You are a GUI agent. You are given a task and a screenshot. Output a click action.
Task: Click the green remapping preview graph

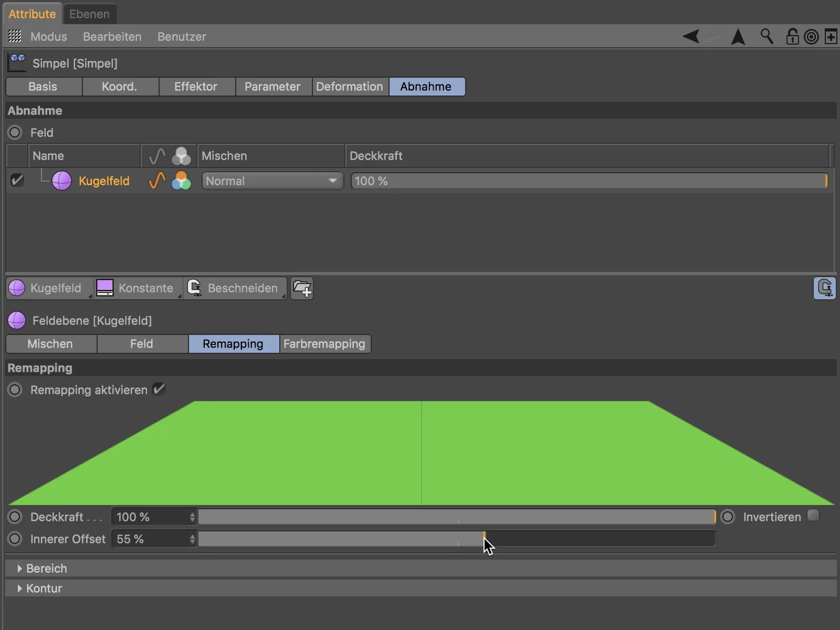coord(421,453)
